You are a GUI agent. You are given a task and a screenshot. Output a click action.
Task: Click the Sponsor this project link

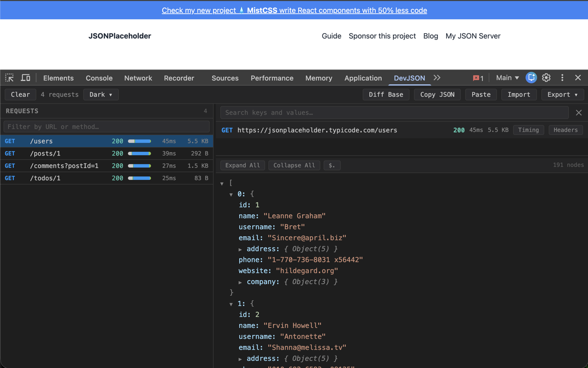pos(382,36)
